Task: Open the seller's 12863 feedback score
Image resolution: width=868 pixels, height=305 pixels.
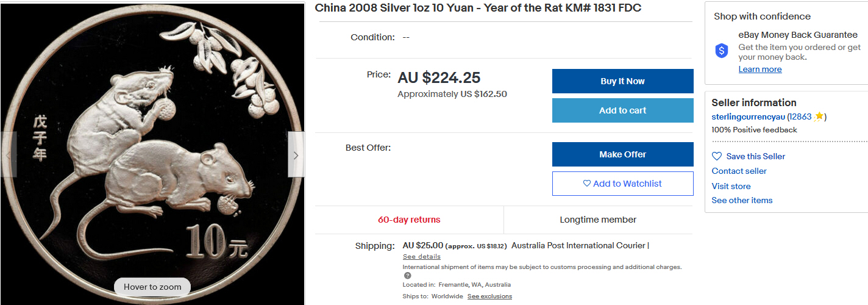Action: pos(800,117)
